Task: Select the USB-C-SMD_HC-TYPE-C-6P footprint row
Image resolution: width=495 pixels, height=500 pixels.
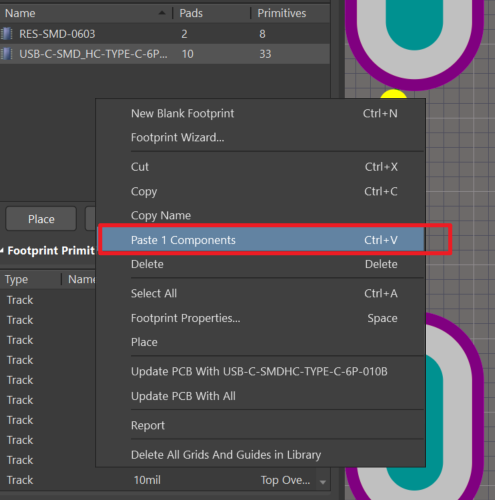Action: pyautogui.click(x=165, y=54)
